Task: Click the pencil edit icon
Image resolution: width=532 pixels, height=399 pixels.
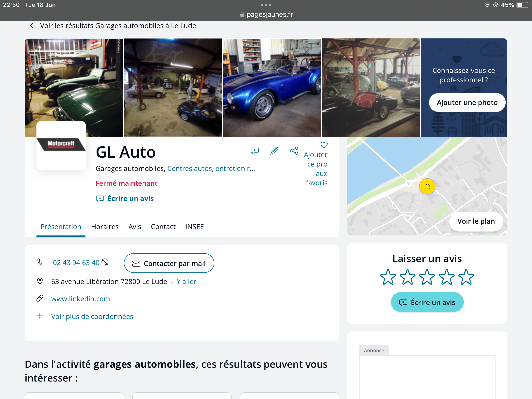Action: tap(274, 151)
